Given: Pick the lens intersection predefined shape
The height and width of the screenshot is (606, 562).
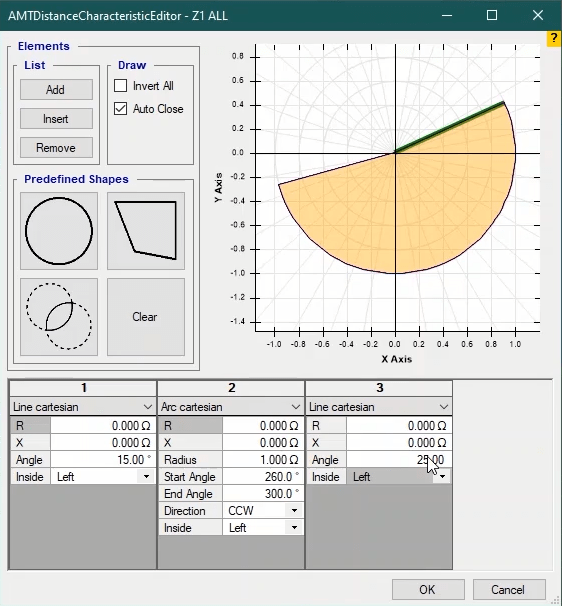Looking at the screenshot, I should [59, 317].
